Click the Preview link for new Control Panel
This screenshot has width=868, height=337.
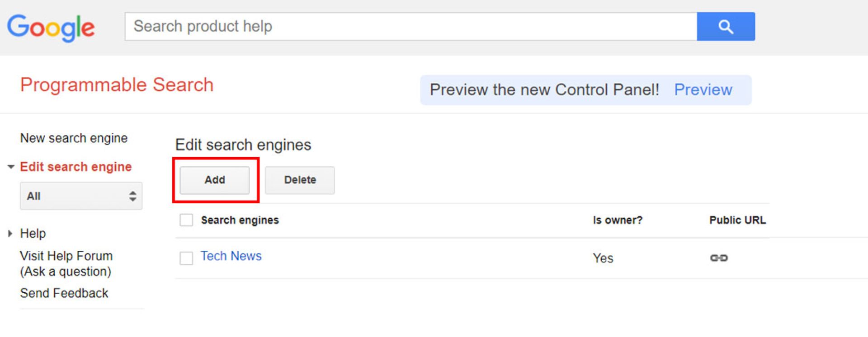click(x=703, y=90)
